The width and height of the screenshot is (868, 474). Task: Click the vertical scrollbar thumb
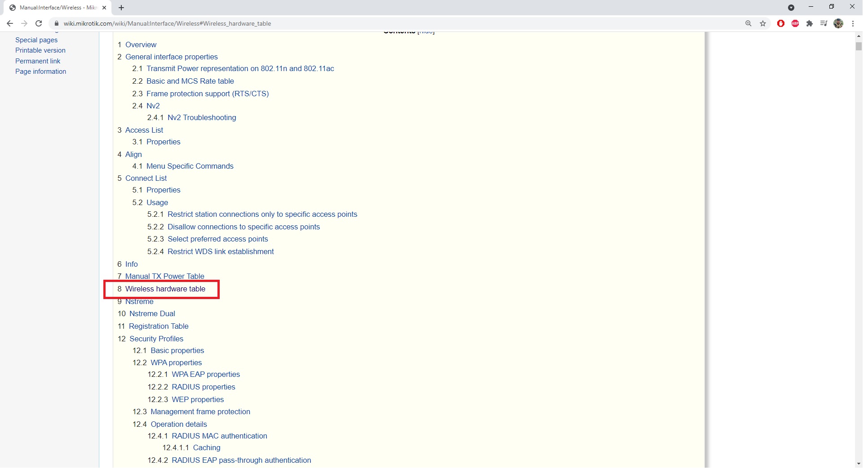pyautogui.click(x=858, y=46)
